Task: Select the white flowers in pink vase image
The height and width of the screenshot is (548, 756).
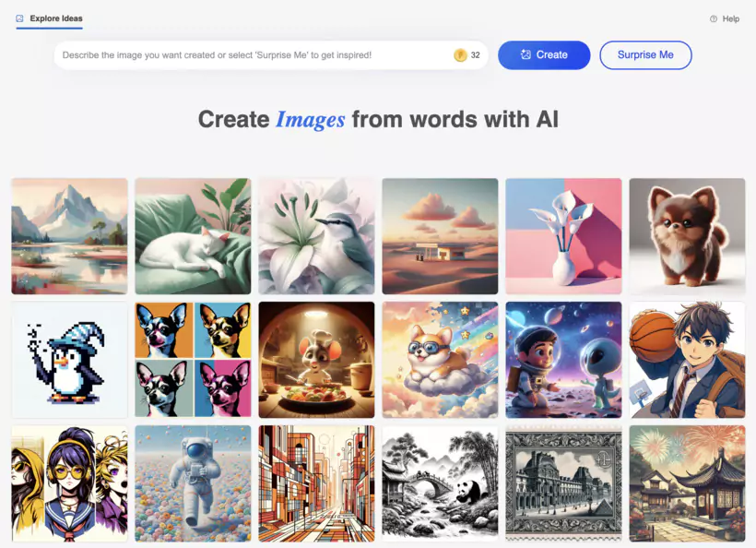Action: (x=563, y=236)
